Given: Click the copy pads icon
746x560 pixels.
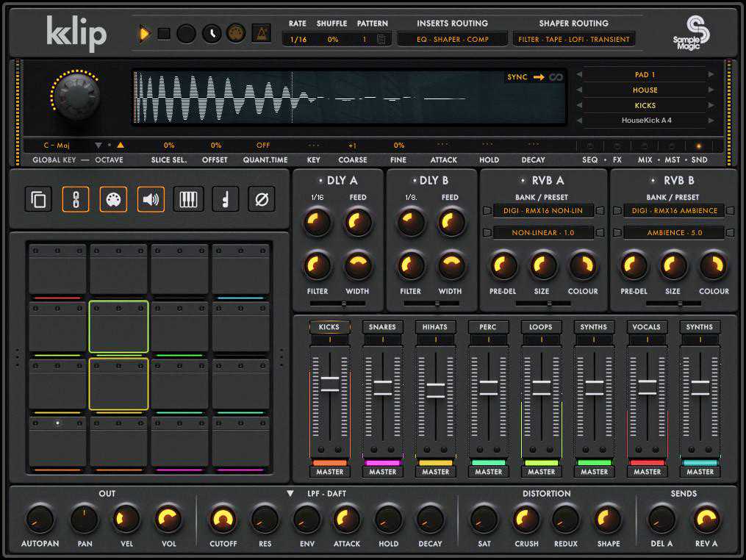Looking at the screenshot, I should point(37,199).
